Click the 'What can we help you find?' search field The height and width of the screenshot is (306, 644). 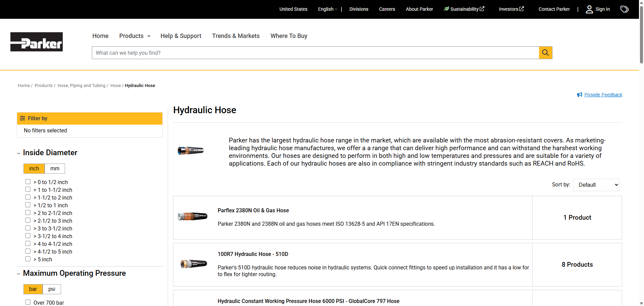click(x=315, y=53)
